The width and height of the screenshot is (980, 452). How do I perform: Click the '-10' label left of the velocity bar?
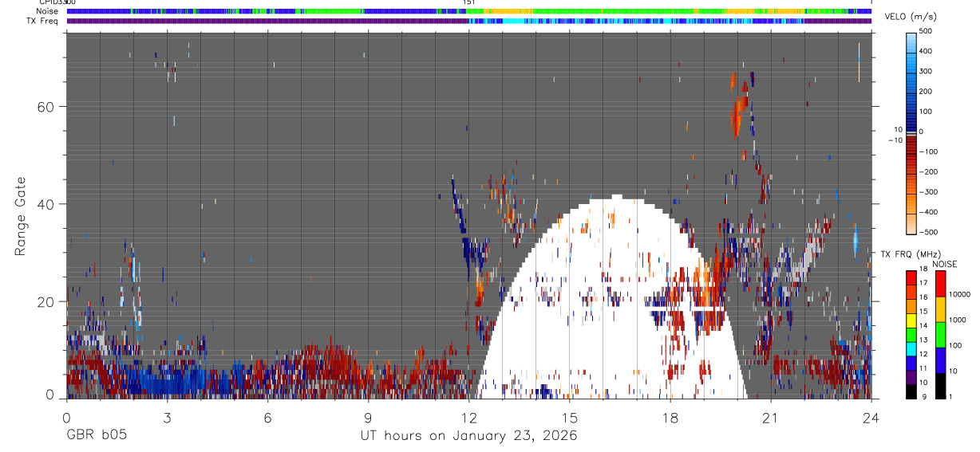click(895, 140)
